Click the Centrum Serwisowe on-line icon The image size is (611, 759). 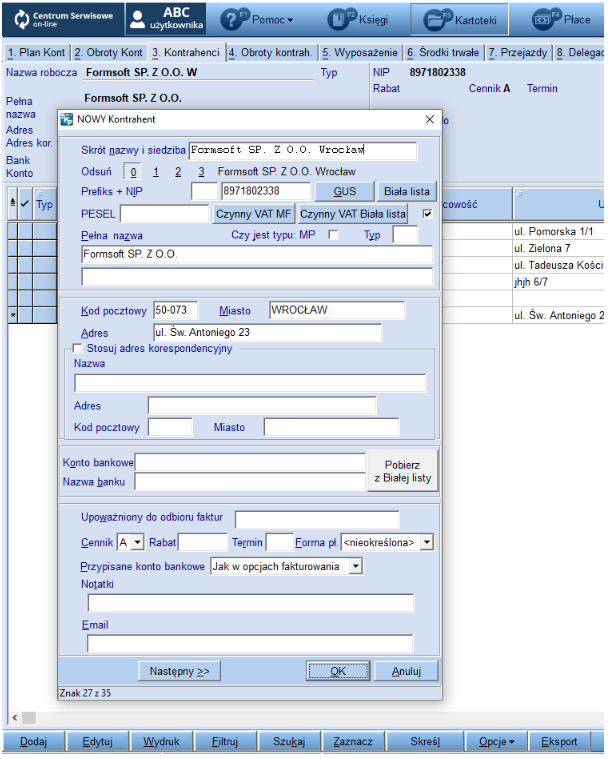click(22, 19)
